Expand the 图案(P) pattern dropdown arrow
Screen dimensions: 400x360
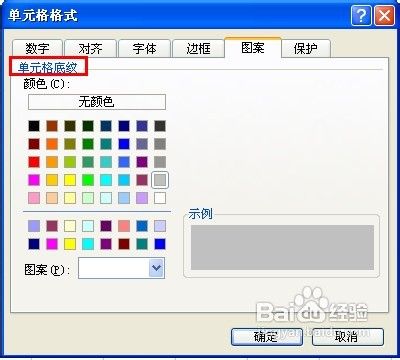[x=156, y=268]
